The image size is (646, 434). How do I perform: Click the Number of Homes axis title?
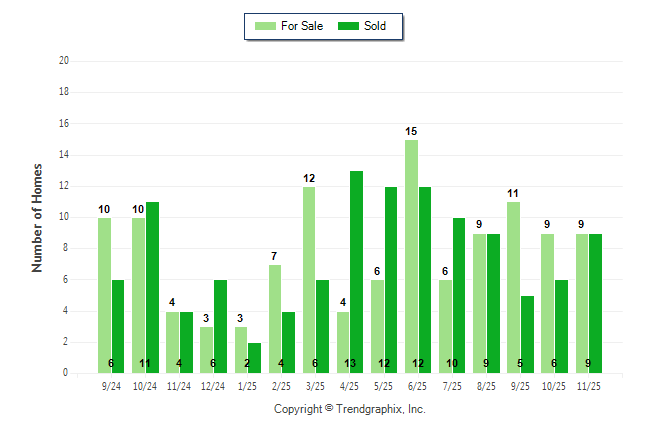[x=37, y=217]
